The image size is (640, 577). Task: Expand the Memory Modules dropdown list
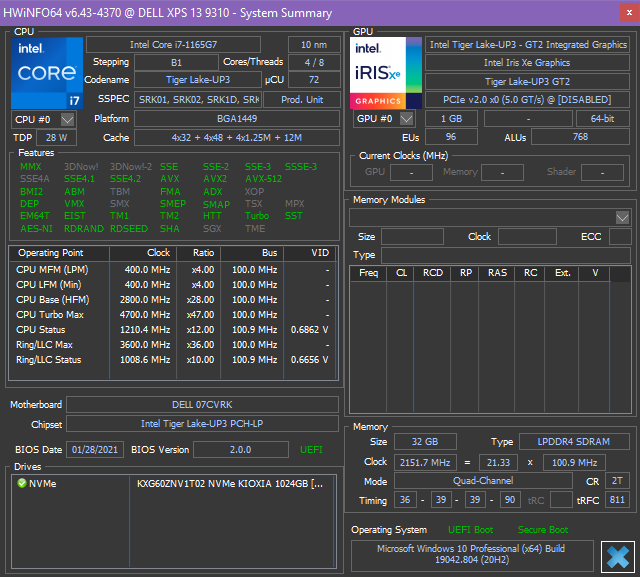622,217
